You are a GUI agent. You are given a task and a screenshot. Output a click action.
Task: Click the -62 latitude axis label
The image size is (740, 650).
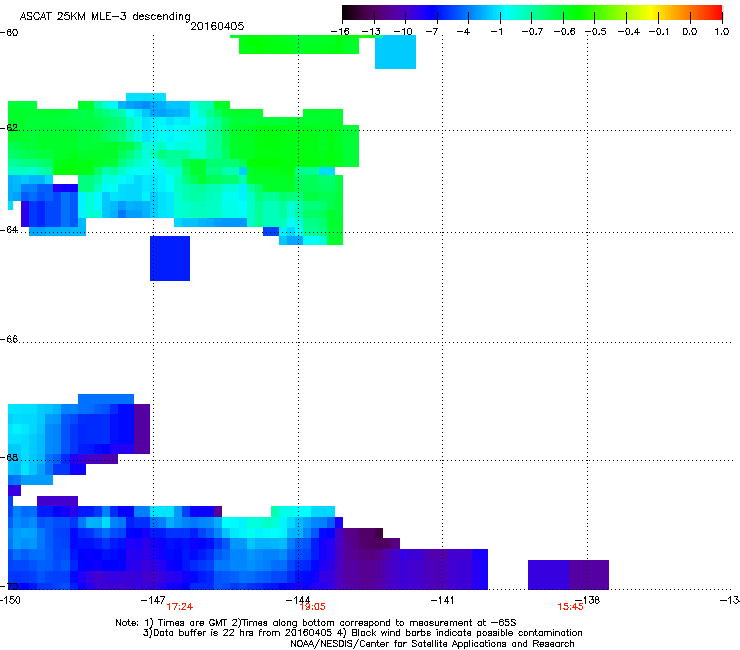click(x=9, y=127)
